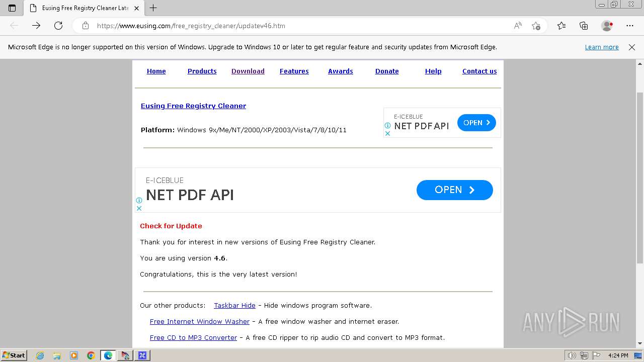Screen dimensions: 644x362
Task: Click large banner OPEN button
Action: coord(454,190)
